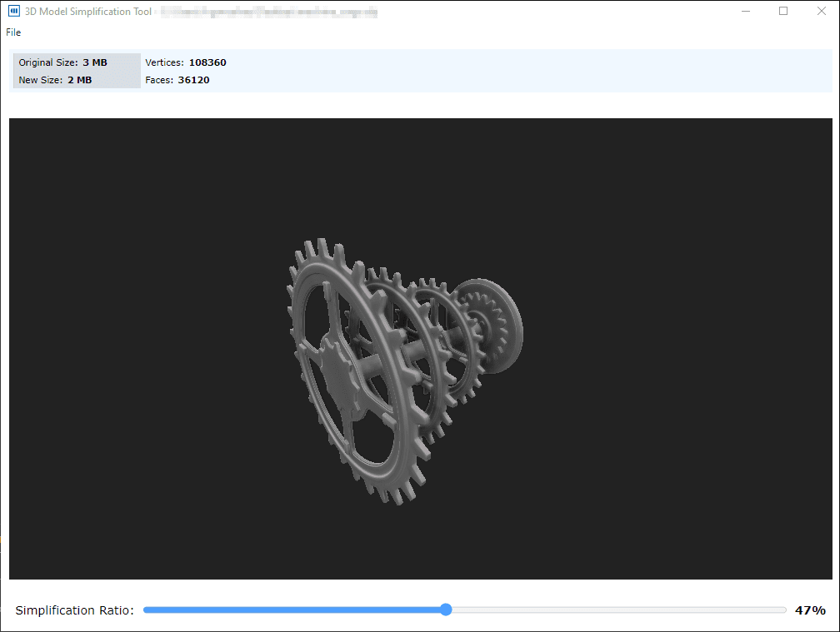
Task: Close the 3D Model Simplification Tool
Action: pos(821,12)
